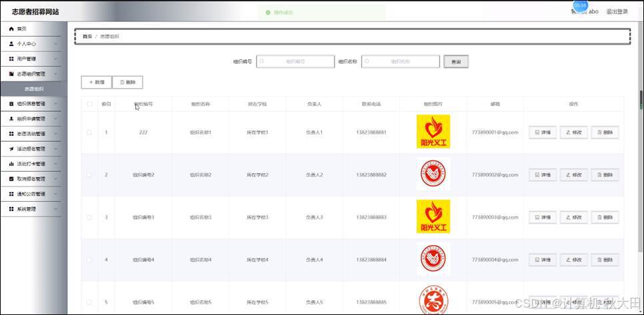The image size is (644, 315).
Task: Click the email 773890001@qq.com
Action: click(495, 133)
